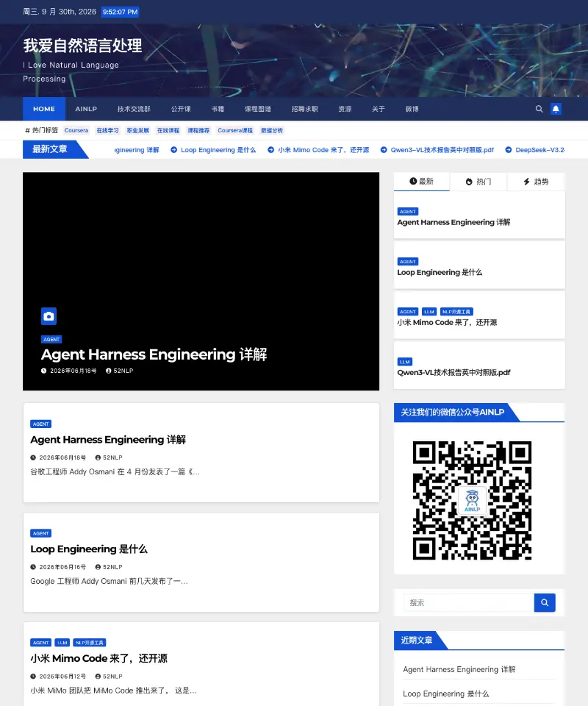The width and height of the screenshot is (588, 706).
Task: Click excerpt 谷歌工程师 Addy Osmani 在 4 月份
Action: (115, 472)
